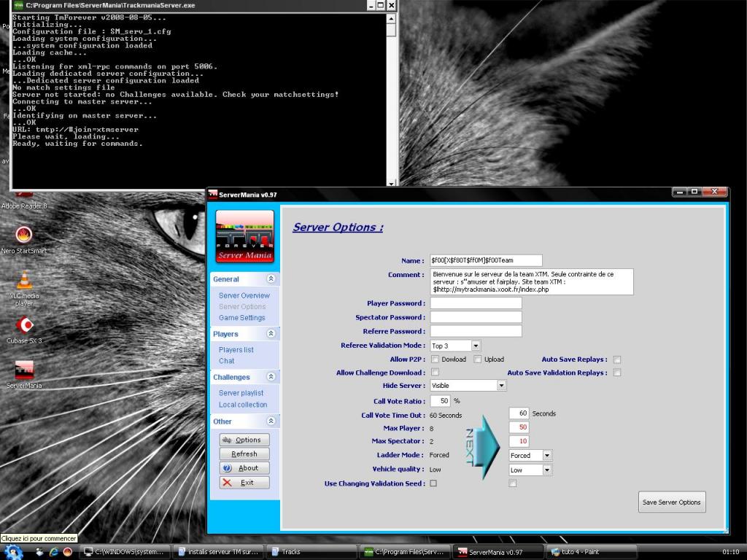Switch to C:\Program Files\Serv taskbar item
Screen dimensions: 747x560
click(405, 552)
